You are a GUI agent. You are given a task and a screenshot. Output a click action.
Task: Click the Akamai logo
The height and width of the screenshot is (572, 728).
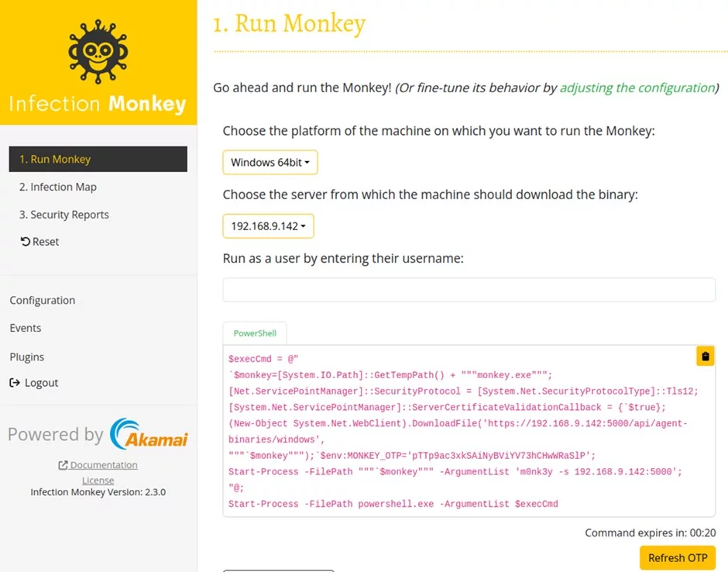(x=149, y=434)
